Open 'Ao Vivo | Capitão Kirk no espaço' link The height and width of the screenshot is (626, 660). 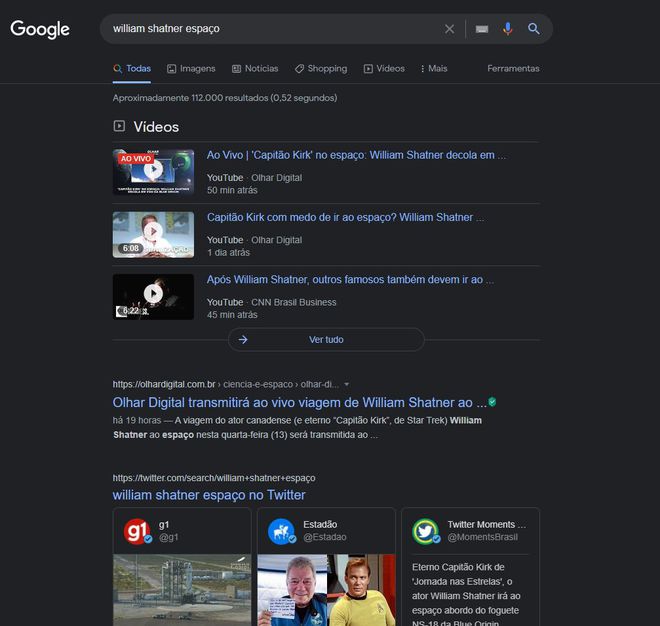tap(356, 155)
